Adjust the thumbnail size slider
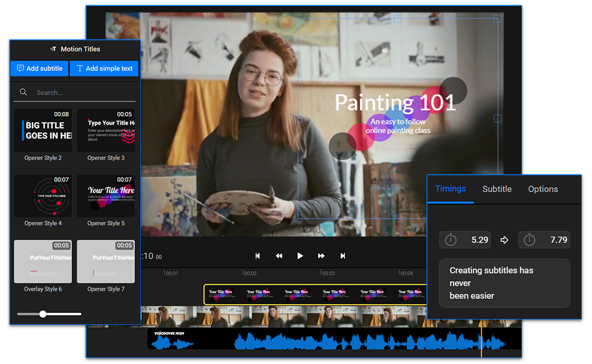The image size is (592, 364). click(x=43, y=314)
